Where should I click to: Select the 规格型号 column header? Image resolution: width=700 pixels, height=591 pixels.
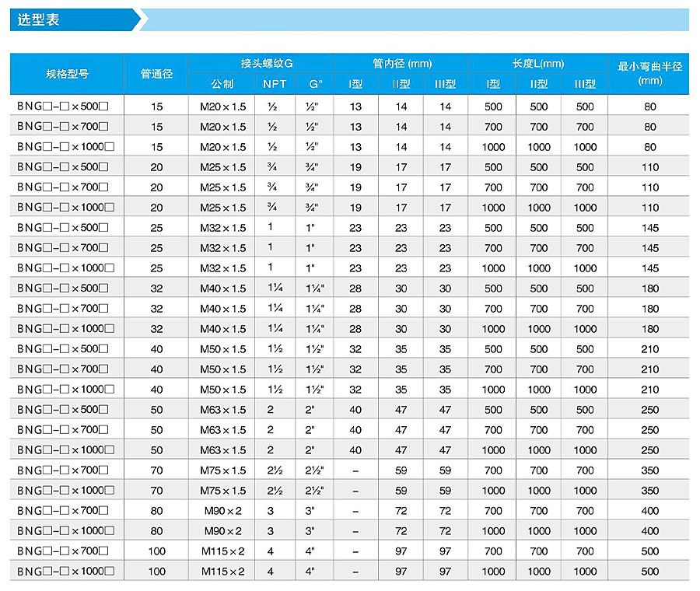(68, 74)
